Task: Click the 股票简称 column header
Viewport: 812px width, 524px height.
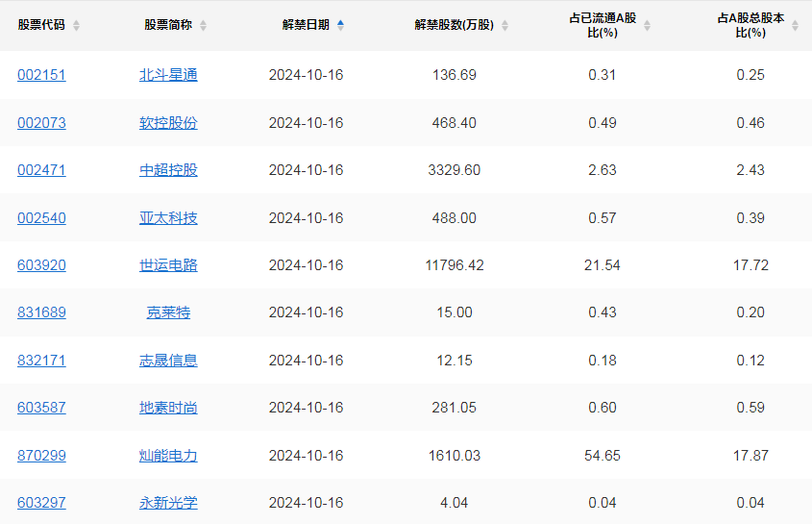Action: pyautogui.click(x=168, y=25)
